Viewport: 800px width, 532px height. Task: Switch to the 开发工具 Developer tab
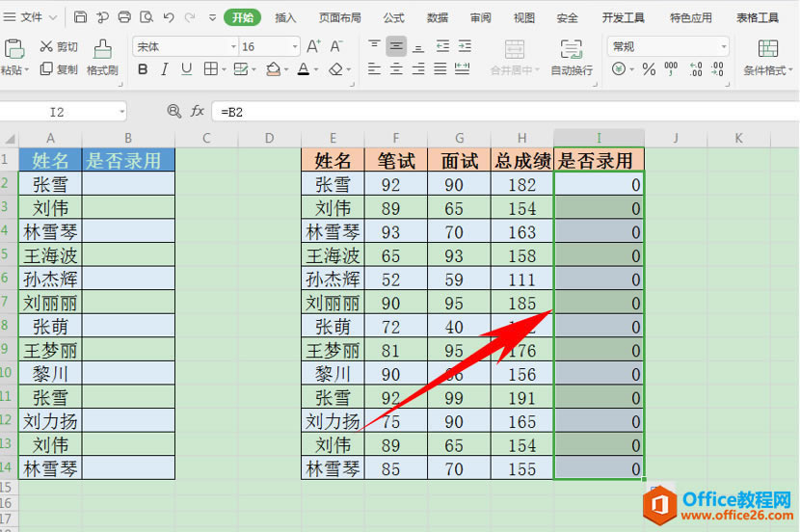click(623, 18)
